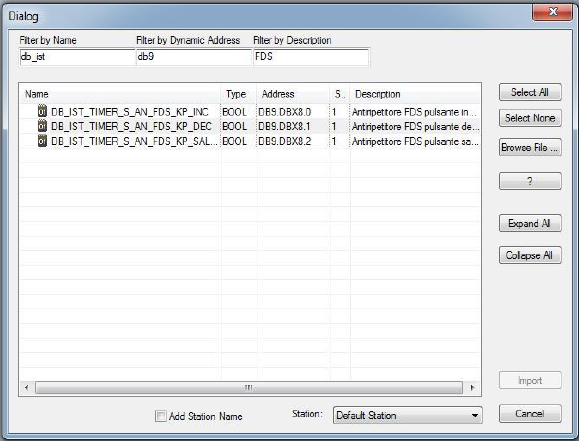This screenshot has height=441, width=579.
Task: Select row DB_IST_TIMER_S_AN_FDS_KP_DEC
Action: coord(250,126)
